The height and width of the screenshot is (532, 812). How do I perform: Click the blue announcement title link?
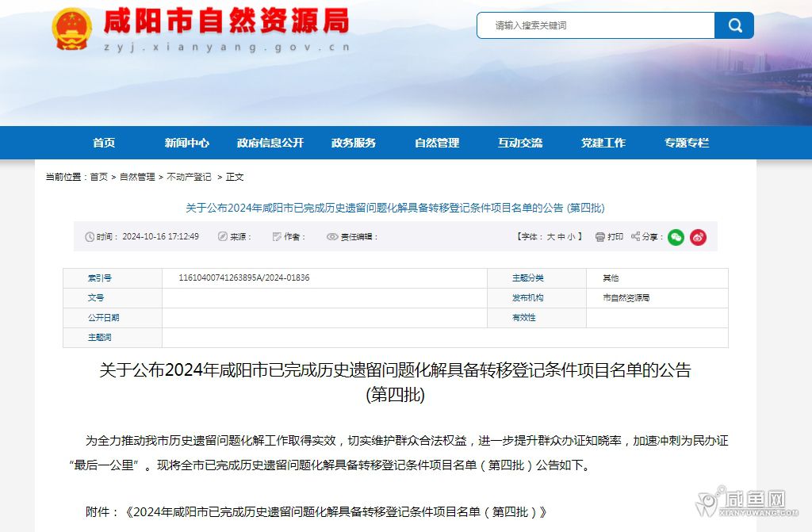[395, 209]
